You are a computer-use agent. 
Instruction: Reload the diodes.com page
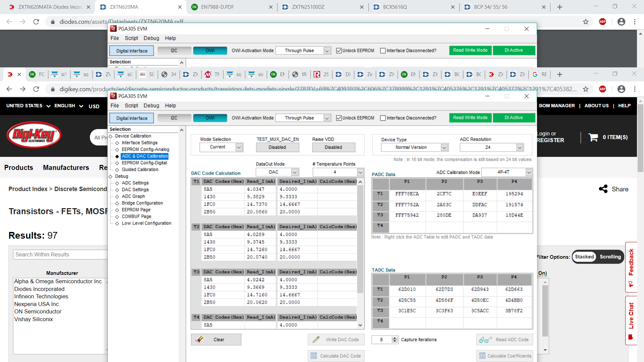36,21
